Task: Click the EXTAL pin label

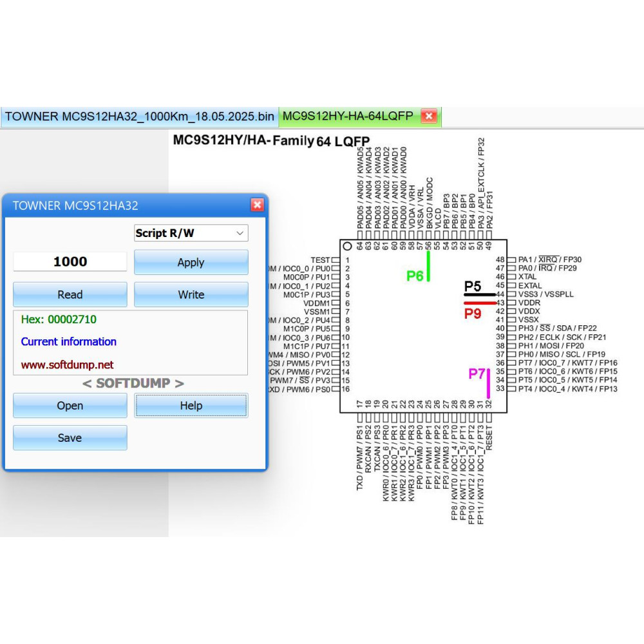Action: pyautogui.click(x=530, y=285)
